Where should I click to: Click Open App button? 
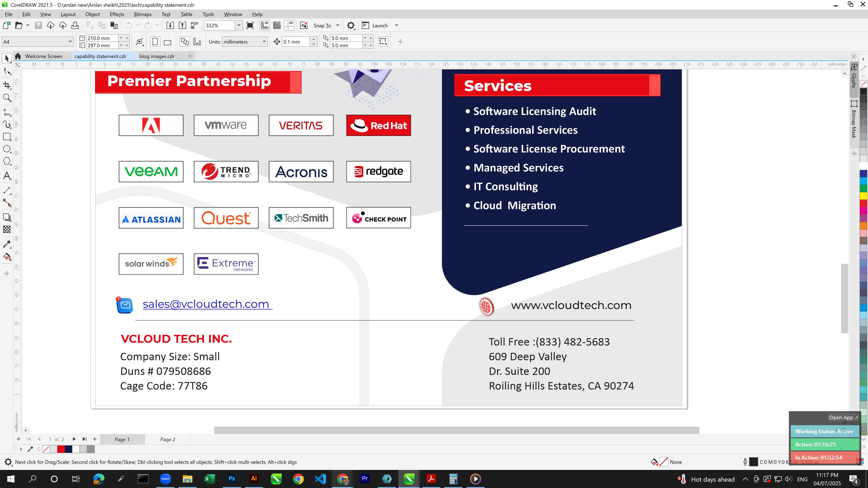(843, 418)
